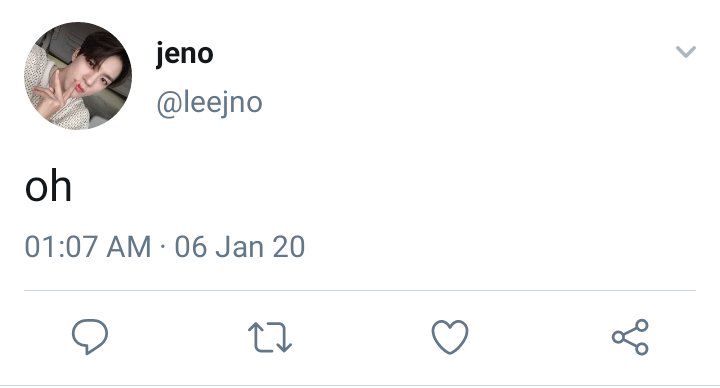
Task: Open the tweet options chevron menu
Action: 686,51
